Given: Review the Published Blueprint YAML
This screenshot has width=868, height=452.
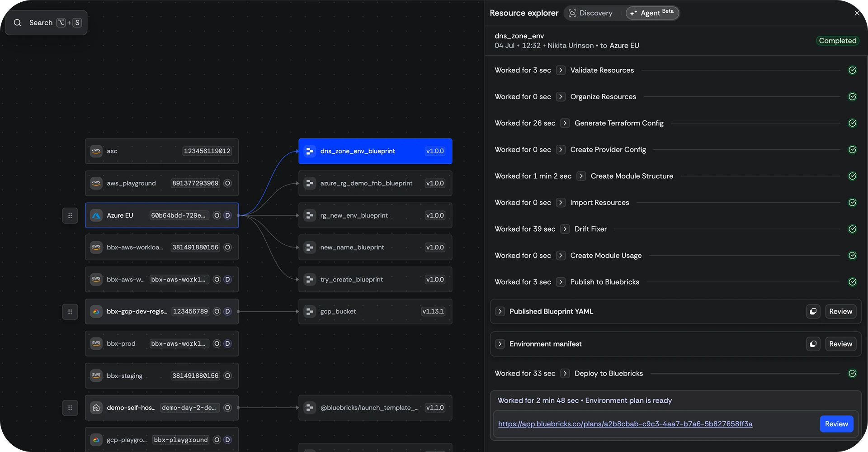Looking at the screenshot, I should click(840, 311).
